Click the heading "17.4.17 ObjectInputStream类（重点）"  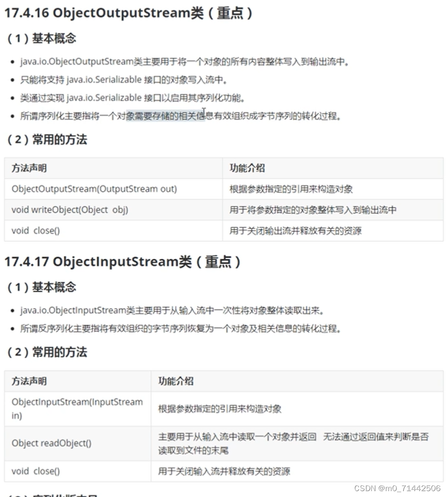122,262
